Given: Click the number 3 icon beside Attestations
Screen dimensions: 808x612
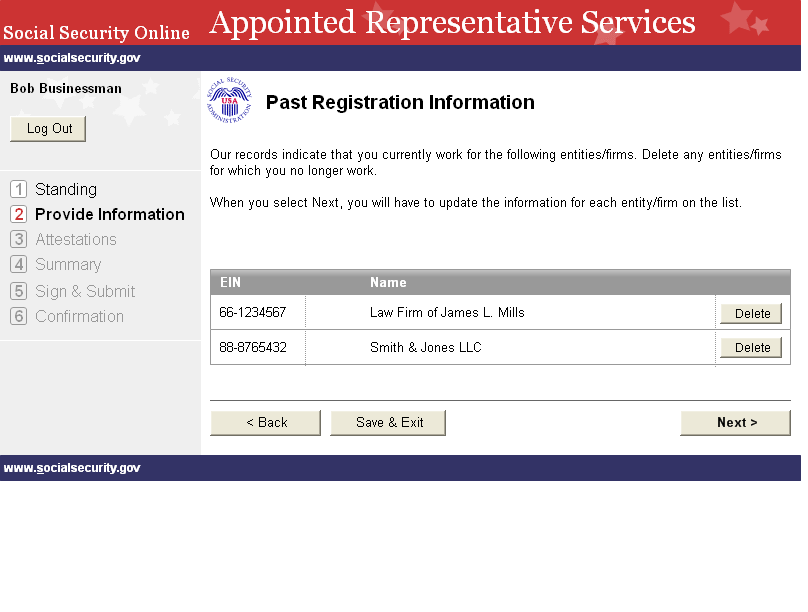Looking at the screenshot, I should point(18,239).
